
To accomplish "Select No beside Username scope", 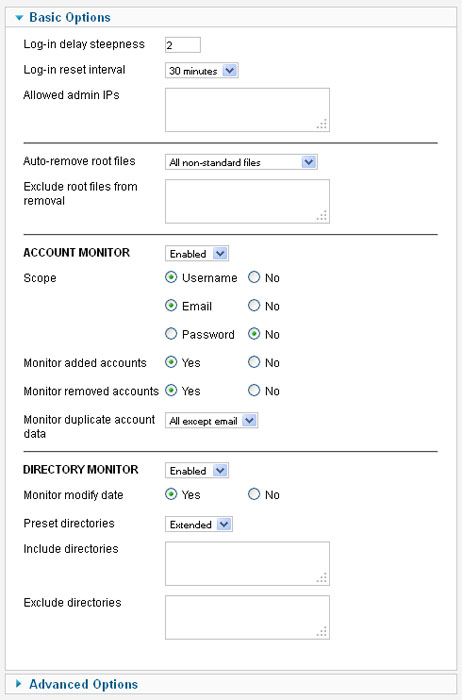I will [254, 277].
